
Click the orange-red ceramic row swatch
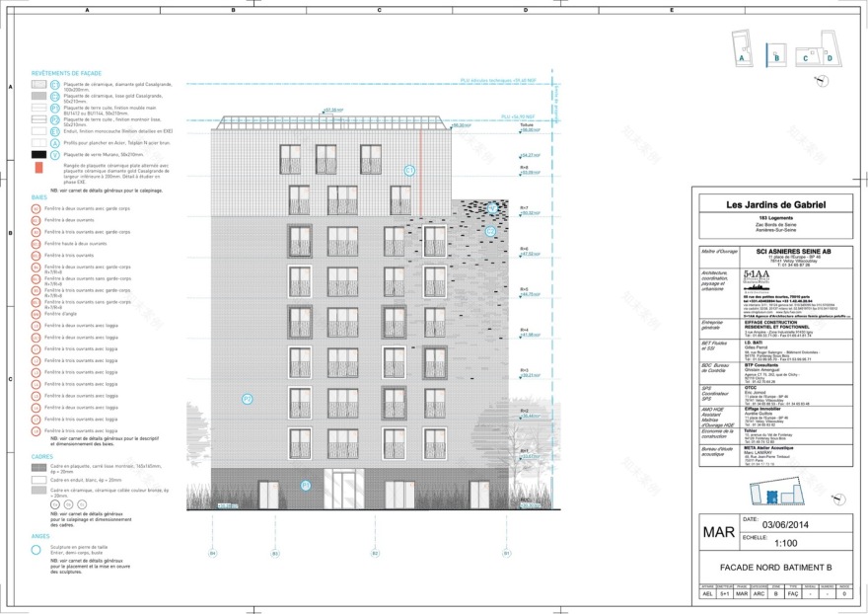tap(38, 169)
